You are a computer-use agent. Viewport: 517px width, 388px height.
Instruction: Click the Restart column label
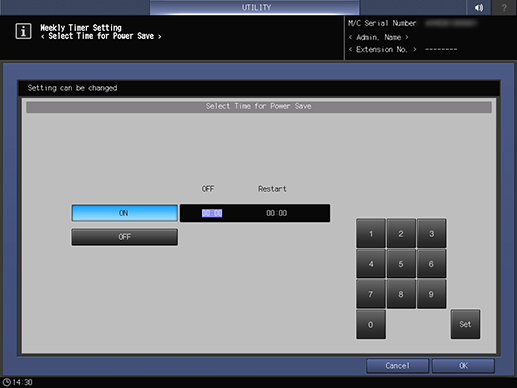tap(272, 189)
